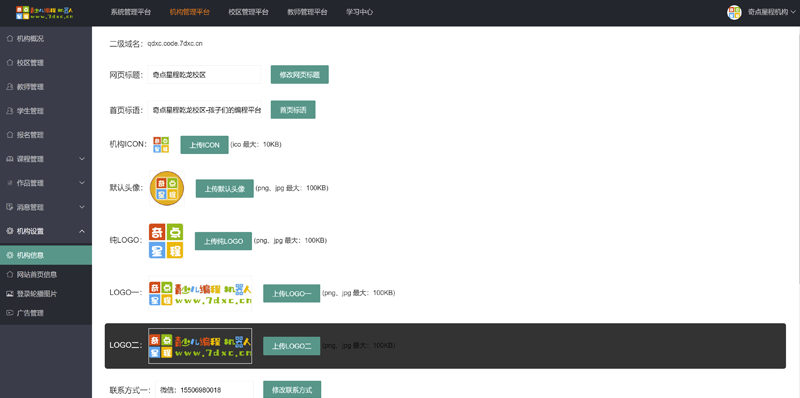The image size is (800, 398).
Task: Open 教师管理 in the sidebar
Action: click(46, 87)
